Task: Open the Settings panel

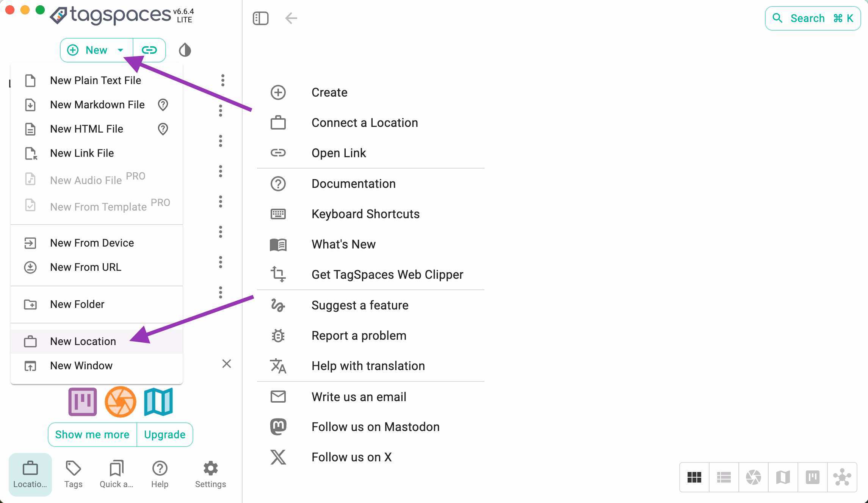Action: point(210,473)
